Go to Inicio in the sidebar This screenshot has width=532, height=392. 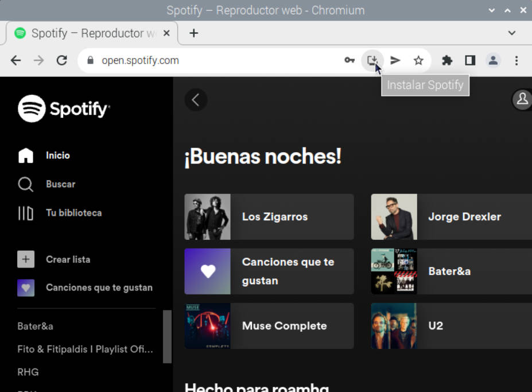coord(44,156)
